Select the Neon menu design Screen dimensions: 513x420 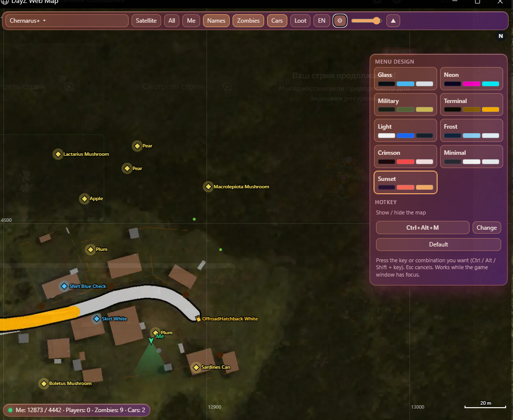tap(472, 78)
